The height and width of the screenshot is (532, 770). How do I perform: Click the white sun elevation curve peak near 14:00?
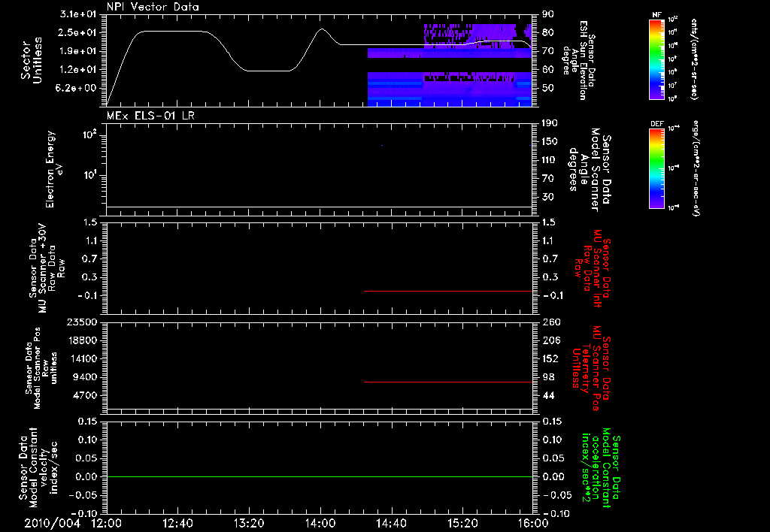coord(322,29)
